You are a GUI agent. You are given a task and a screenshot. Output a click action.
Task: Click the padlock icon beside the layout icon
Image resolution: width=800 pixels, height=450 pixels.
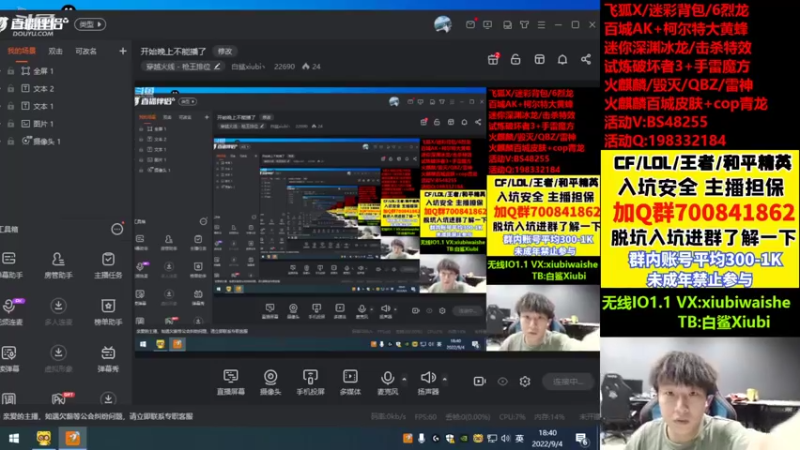[516, 60]
